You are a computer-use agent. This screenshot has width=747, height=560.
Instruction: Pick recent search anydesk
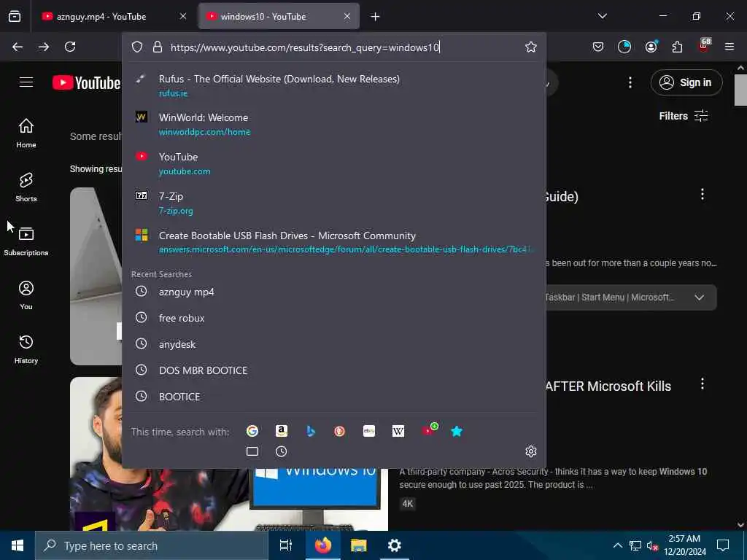point(333,344)
